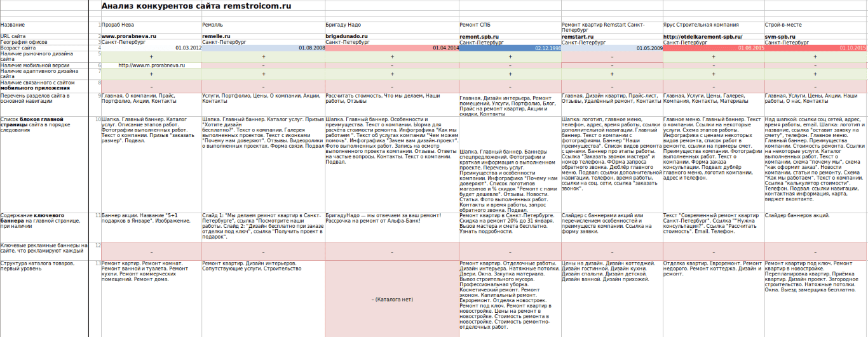The width and height of the screenshot is (868, 337).
Task: Click the http://www.m.prorabneva.ru mobile version cell
Action: (x=151, y=65)
